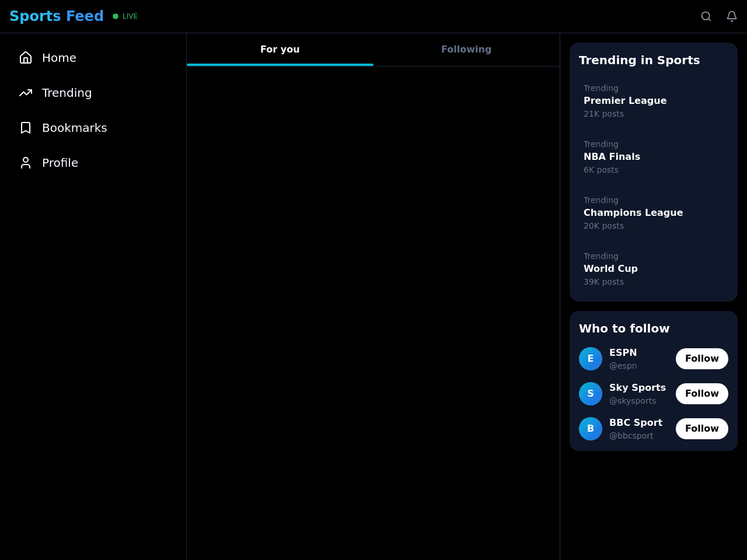The height and width of the screenshot is (560, 747).
Task: Switch to the Following tab
Action: click(466, 50)
